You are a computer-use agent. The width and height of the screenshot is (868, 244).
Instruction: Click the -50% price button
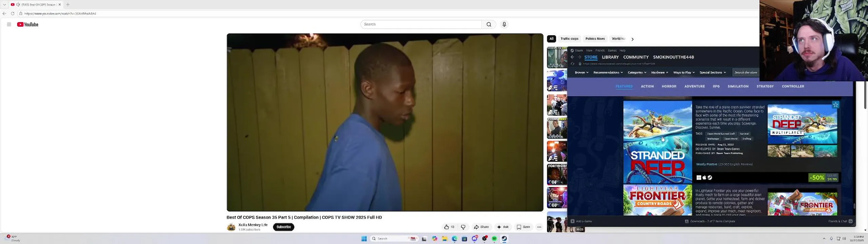(x=824, y=178)
